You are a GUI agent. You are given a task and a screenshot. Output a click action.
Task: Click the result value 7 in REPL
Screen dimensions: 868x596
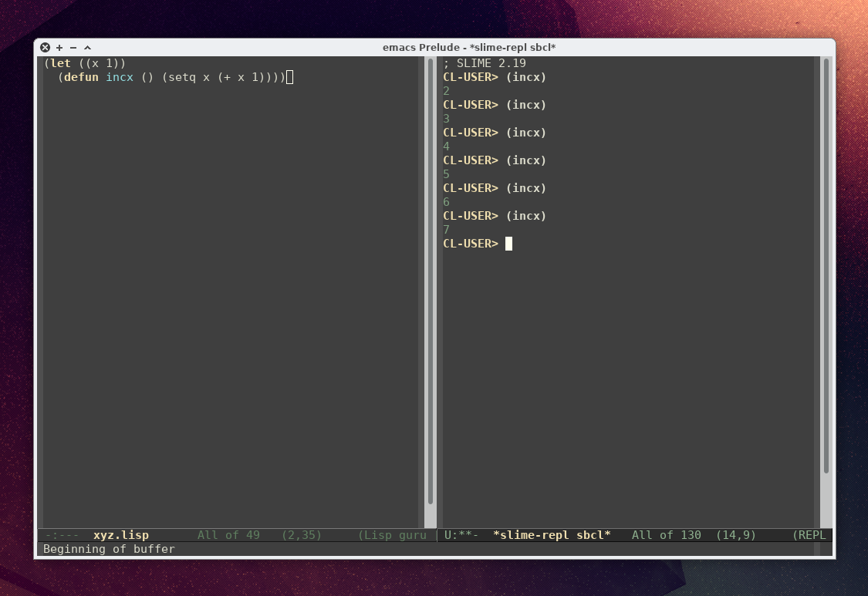[x=446, y=229]
